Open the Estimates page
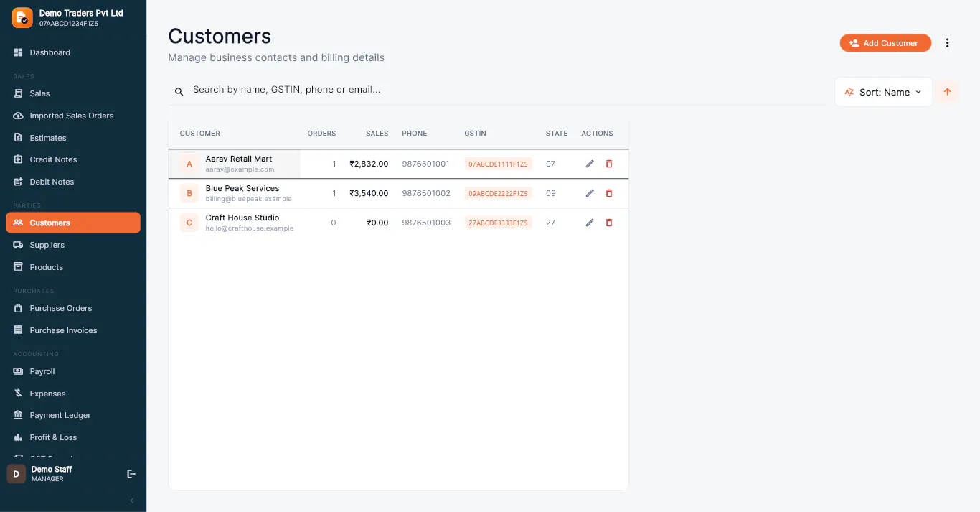The width and height of the screenshot is (980, 512). pos(73,138)
